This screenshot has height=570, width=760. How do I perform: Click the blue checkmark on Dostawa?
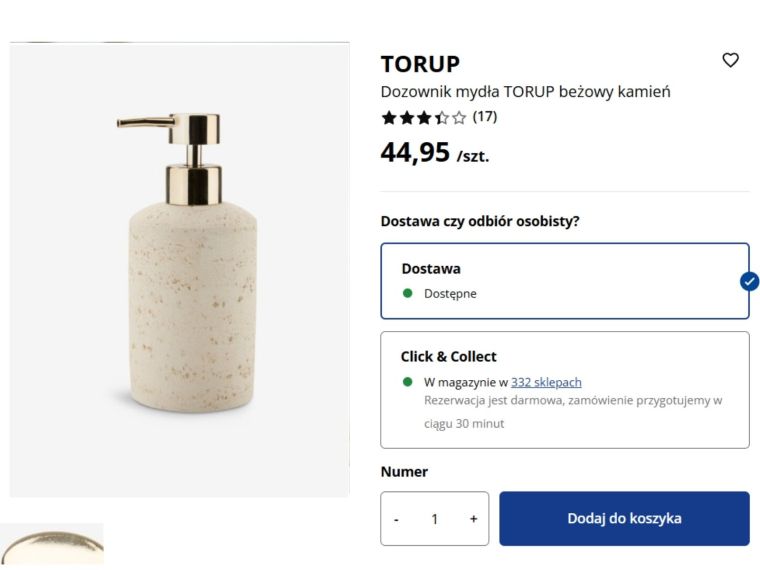pos(749,281)
